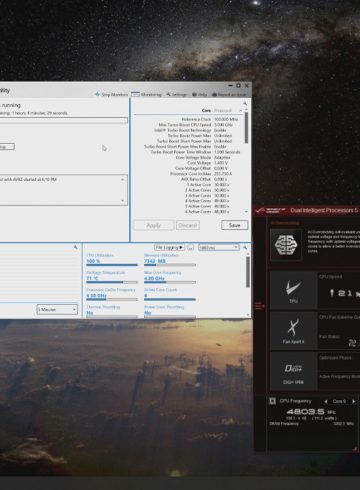Click the settings list vertical scrollbar

pos(246,128)
